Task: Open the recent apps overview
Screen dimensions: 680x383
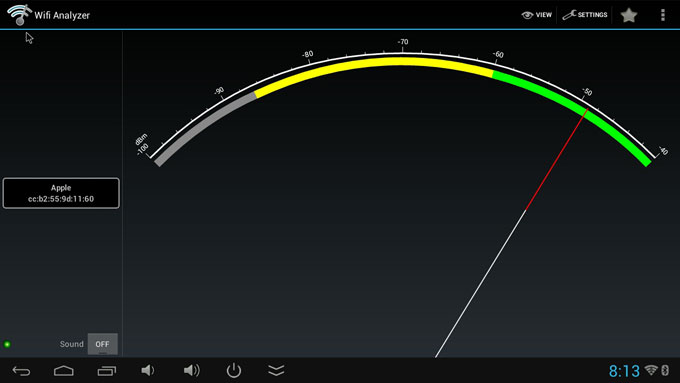Action: click(107, 371)
